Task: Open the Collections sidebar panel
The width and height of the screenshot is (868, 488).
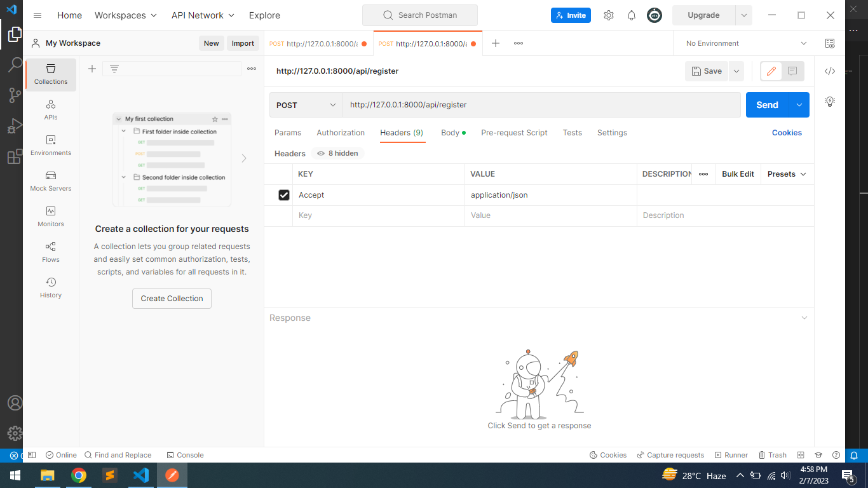Action: coord(51,74)
